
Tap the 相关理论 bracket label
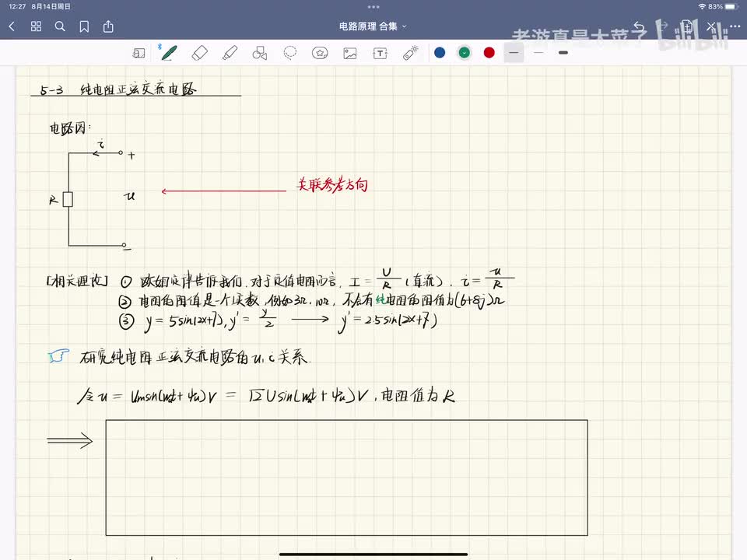[x=77, y=281]
